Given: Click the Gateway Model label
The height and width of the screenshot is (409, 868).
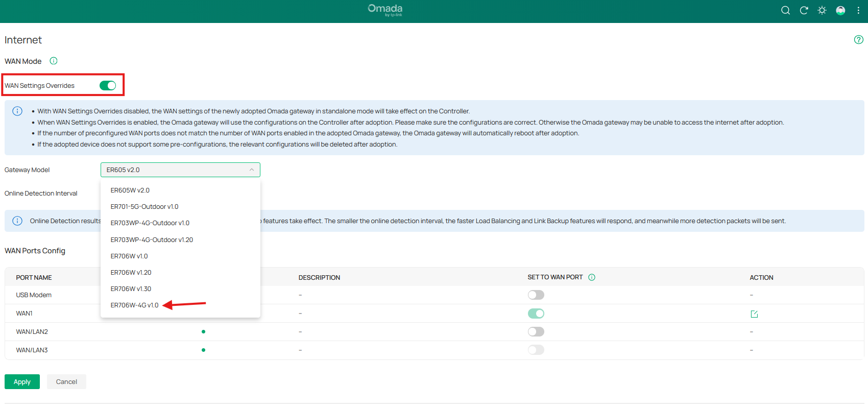Looking at the screenshot, I should click(27, 170).
